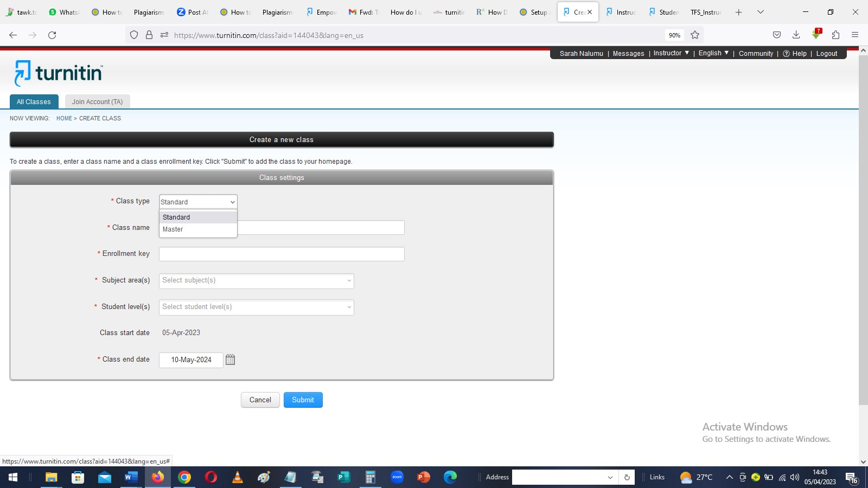This screenshot has height=488, width=868.
Task: Open the extensions puzzle icon
Action: pos(835,35)
